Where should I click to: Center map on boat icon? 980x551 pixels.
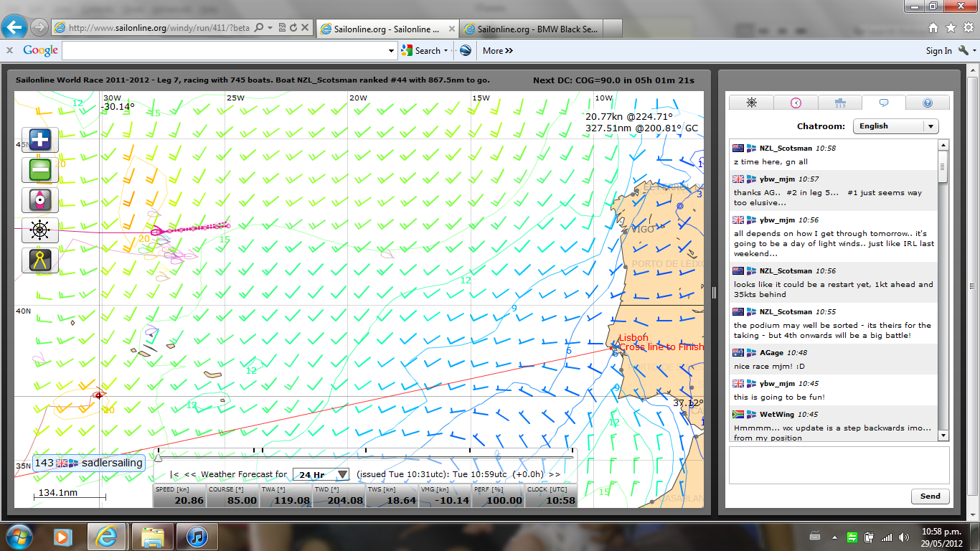tap(40, 200)
